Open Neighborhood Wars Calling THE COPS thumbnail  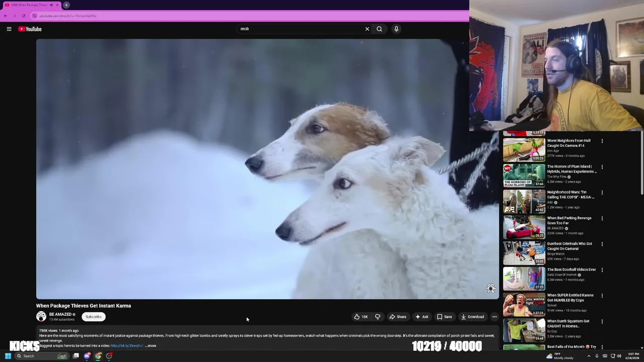(524, 201)
